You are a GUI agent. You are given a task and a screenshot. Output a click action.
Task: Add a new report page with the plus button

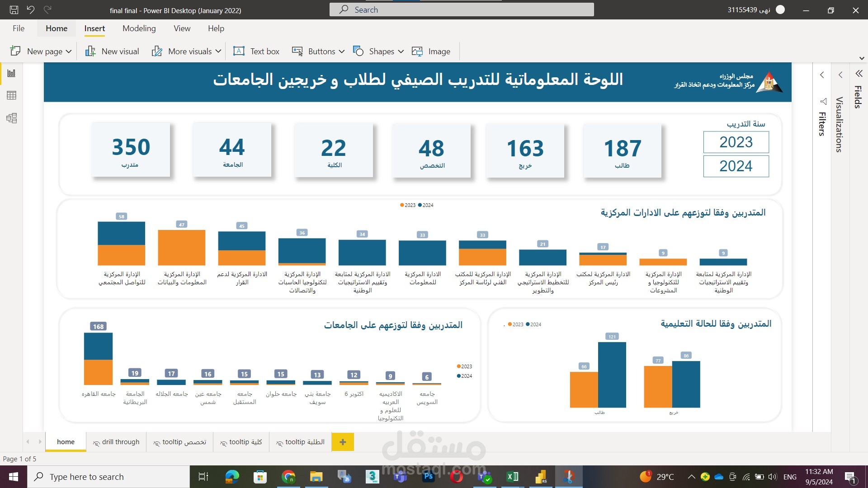pyautogui.click(x=343, y=442)
